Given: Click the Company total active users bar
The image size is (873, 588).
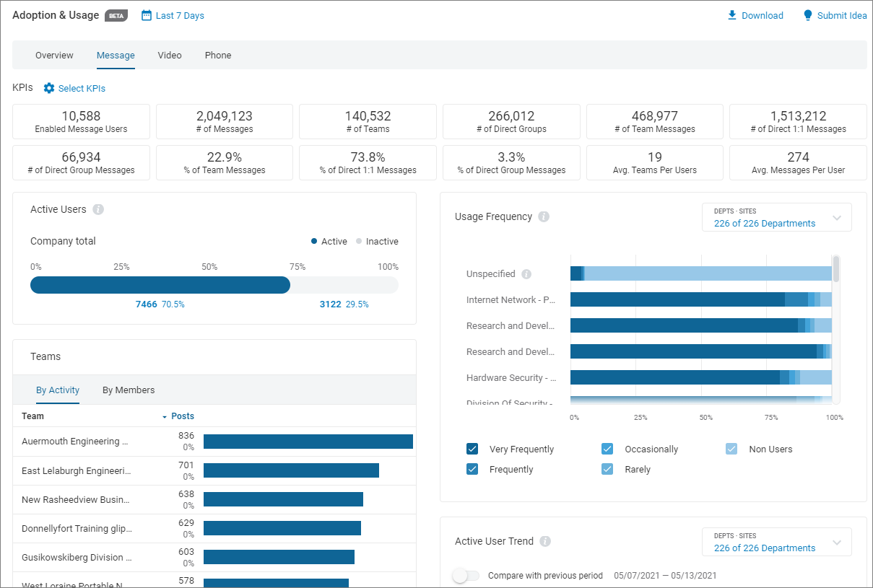Looking at the screenshot, I should 160,285.
